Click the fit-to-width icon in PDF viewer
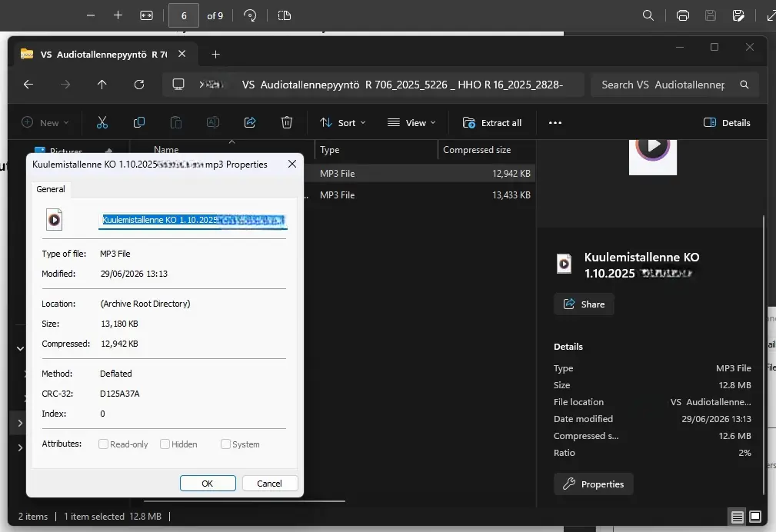The image size is (776, 532). click(146, 16)
